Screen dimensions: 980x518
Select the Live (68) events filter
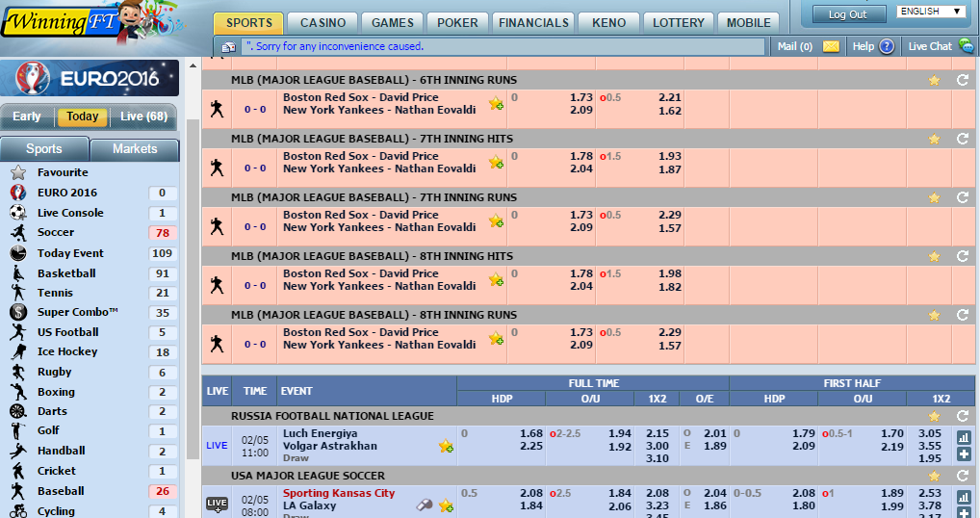pos(143,117)
